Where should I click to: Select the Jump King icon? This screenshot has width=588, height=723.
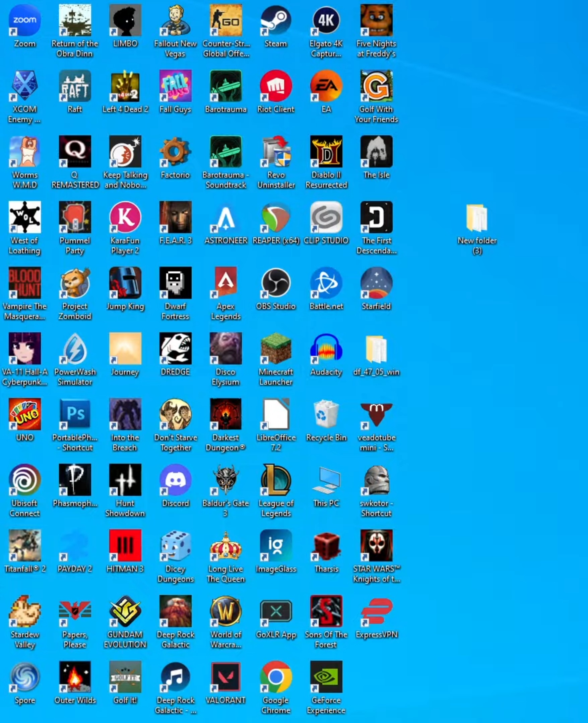point(125,283)
